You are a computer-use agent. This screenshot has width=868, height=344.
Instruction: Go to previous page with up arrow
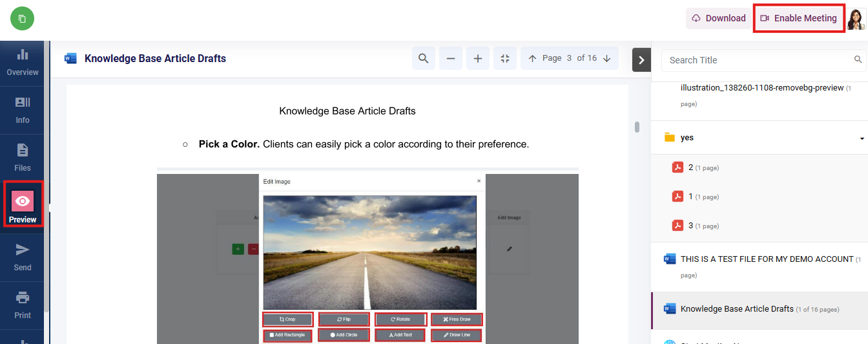point(532,58)
